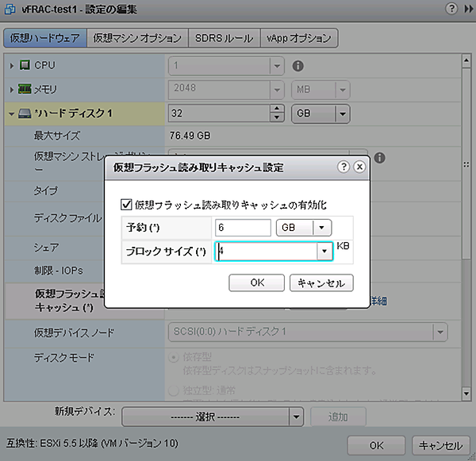Viewport: 476px width, 461px height.
Task: Switch to the SDRS ルール tab
Action: tap(225, 38)
